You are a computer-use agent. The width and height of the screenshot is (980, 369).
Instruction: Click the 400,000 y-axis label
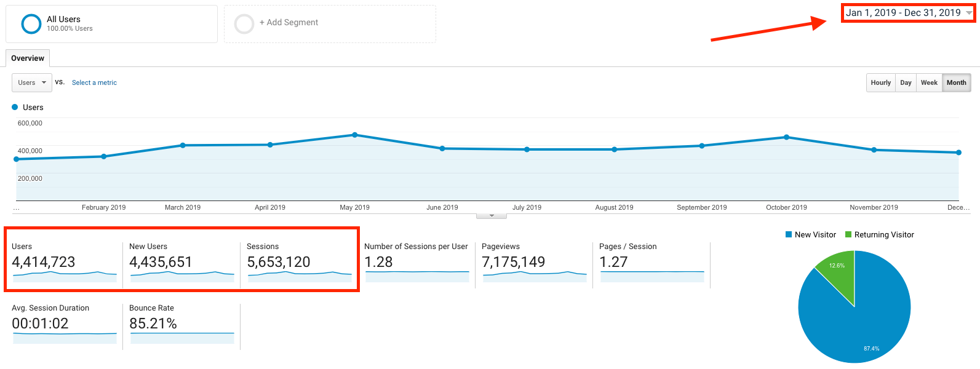pyautogui.click(x=30, y=151)
